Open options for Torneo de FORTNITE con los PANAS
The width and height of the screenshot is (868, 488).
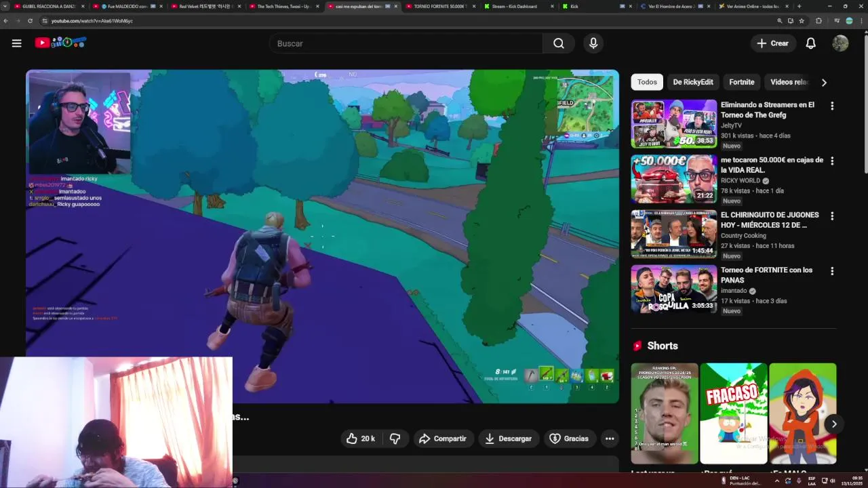pyautogui.click(x=832, y=270)
